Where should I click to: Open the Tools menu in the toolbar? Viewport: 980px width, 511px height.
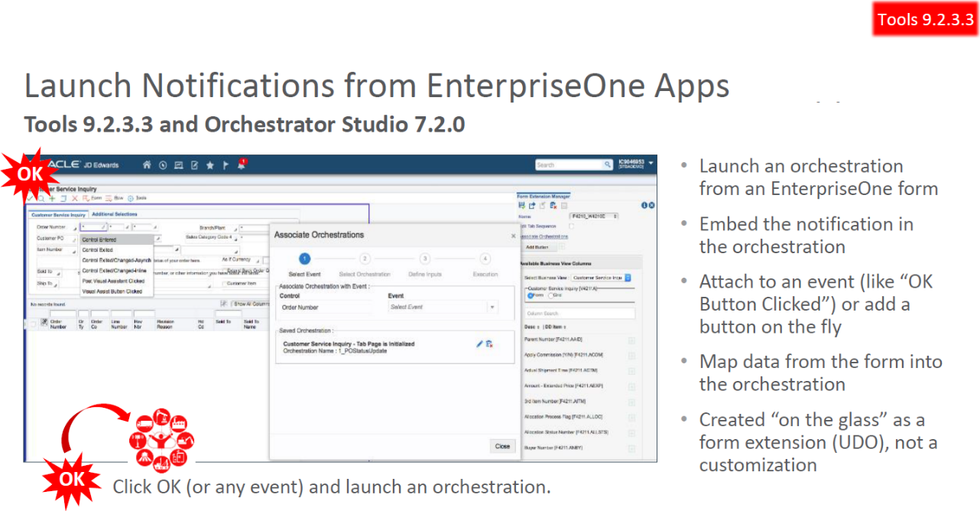pos(138,198)
